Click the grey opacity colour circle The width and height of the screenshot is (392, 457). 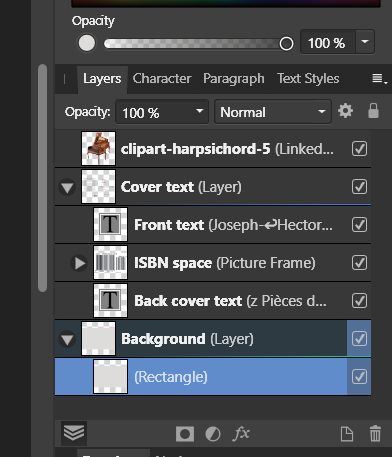tap(87, 43)
